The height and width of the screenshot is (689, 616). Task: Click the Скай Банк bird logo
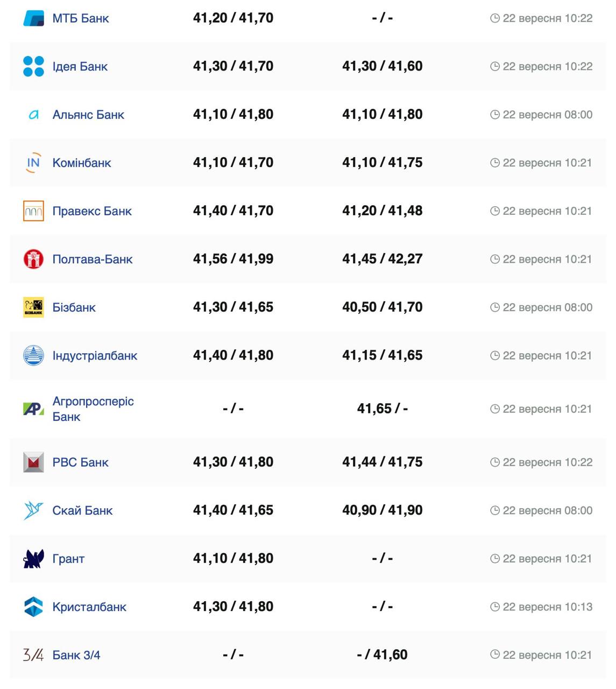(x=33, y=510)
